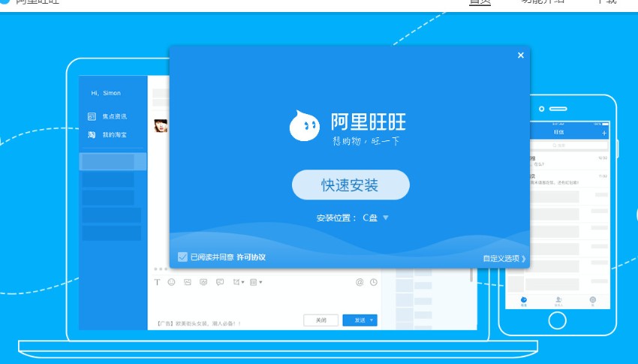Viewport: 638px width, 364px height.
Task: Open 我的淘宝 in the laptop sidebar
Action: tap(107, 134)
